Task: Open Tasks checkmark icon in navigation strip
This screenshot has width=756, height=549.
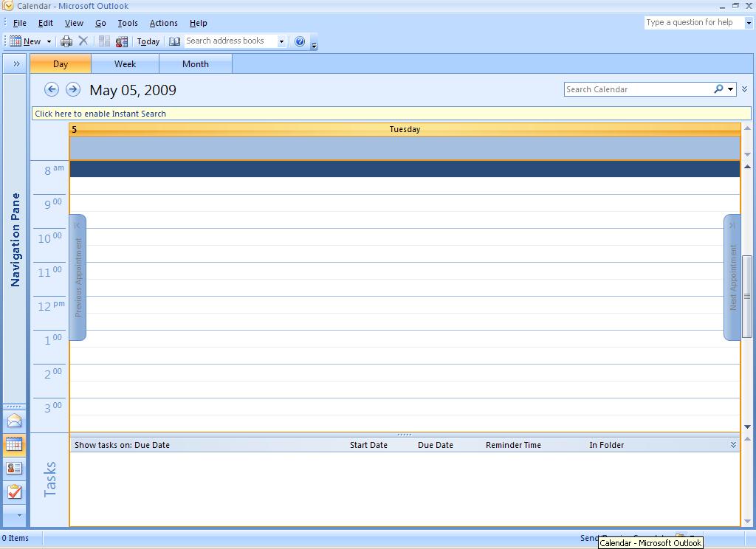Action: point(14,491)
